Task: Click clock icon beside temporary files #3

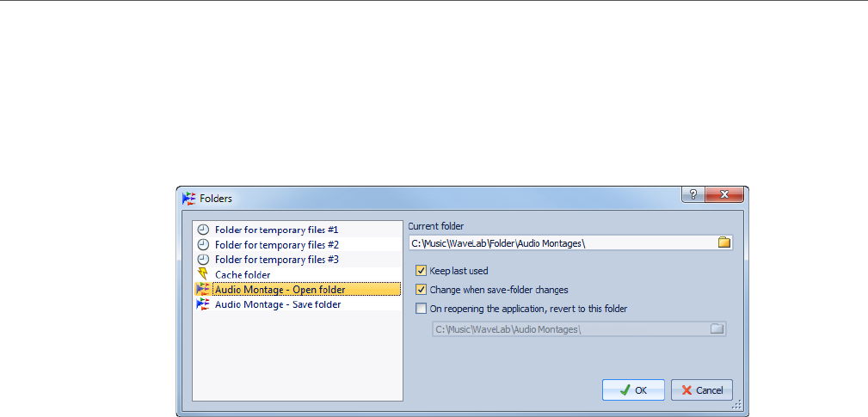Action: (203, 260)
